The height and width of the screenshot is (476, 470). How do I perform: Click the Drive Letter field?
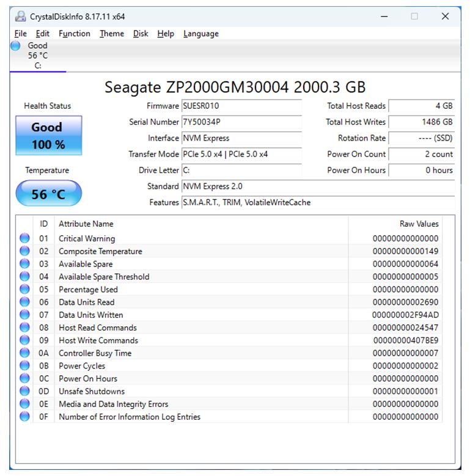(x=241, y=170)
